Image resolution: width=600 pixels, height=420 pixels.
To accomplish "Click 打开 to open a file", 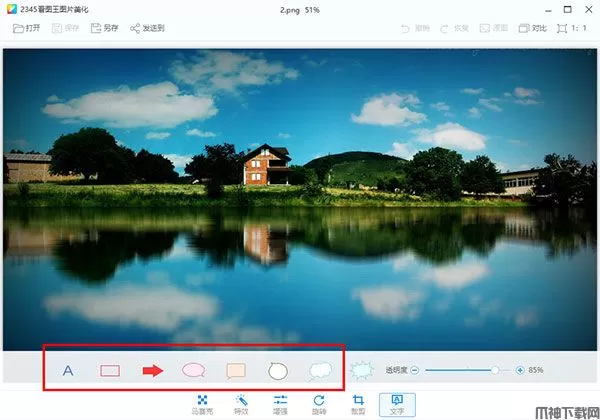I will [x=27, y=28].
